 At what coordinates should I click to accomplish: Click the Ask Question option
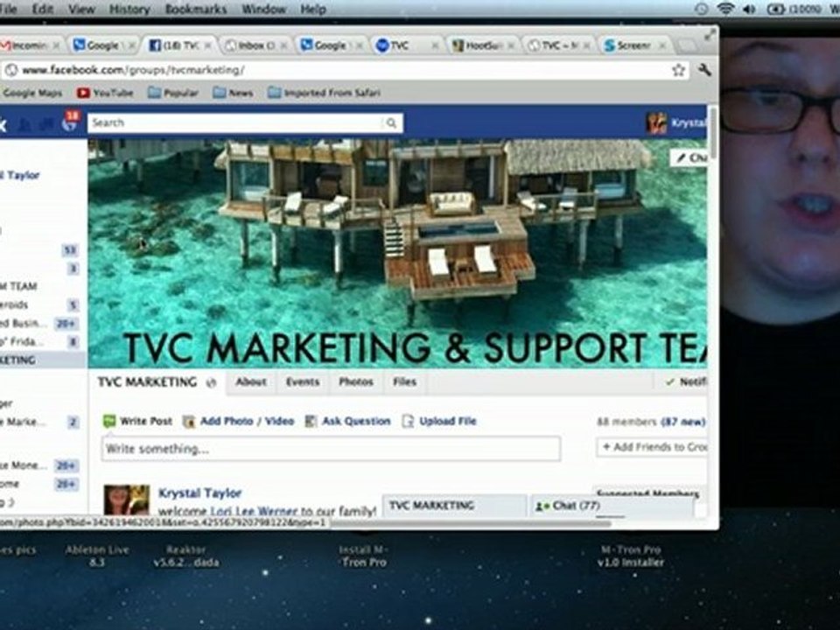[x=347, y=421]
